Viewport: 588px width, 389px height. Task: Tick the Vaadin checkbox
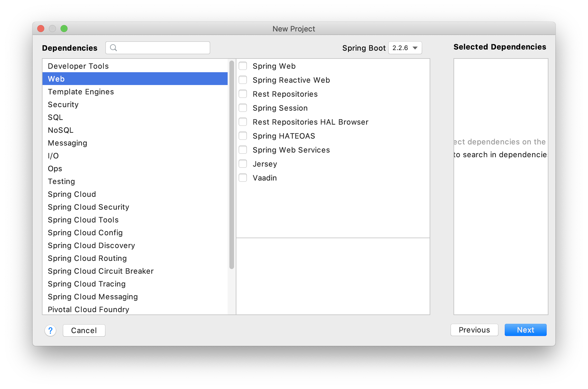point(243,178)
